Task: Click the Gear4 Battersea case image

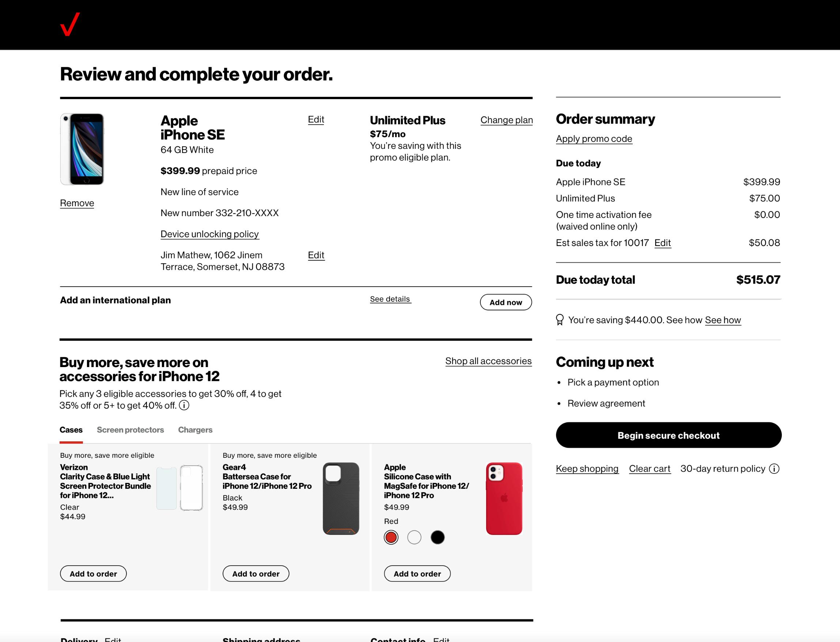Action: pyautogui.click(x=341, y=498)
